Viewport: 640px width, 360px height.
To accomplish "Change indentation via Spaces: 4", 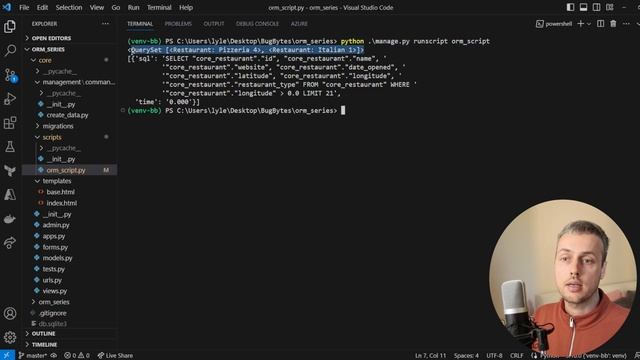I will click(466, 356).
